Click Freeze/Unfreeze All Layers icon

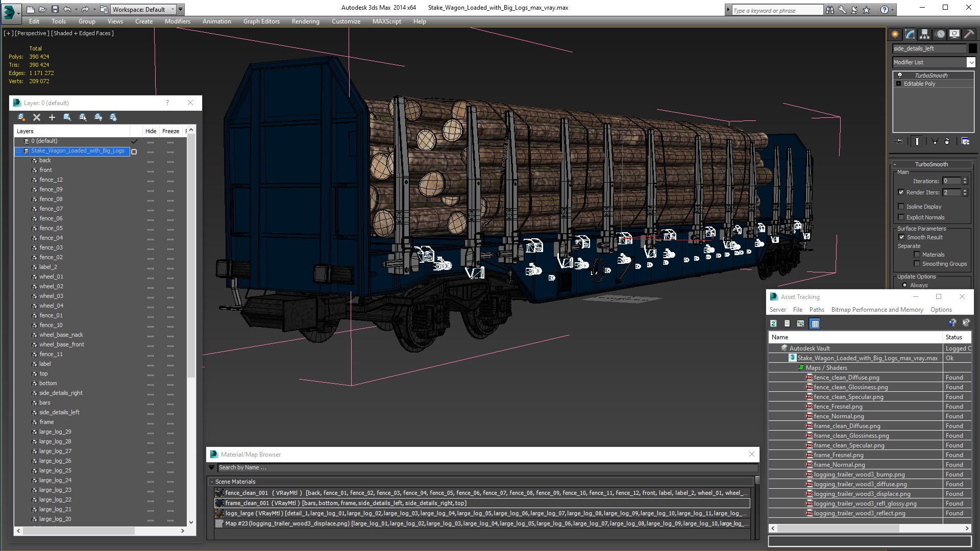113,117
